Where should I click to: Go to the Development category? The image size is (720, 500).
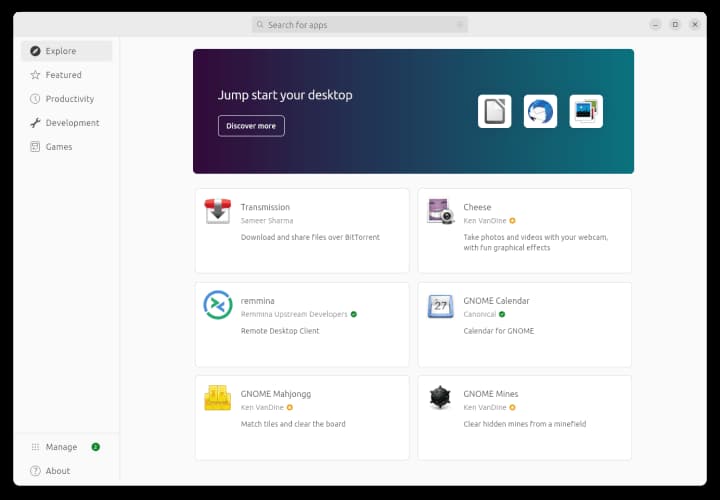[x=72, y=123]
